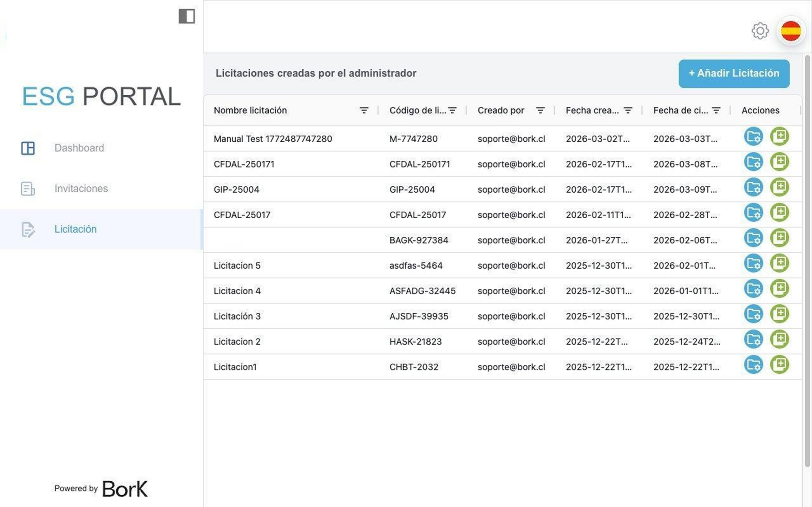Open the filter menu on Fecha creación column

pyautogui.click(x=628, y=110)
